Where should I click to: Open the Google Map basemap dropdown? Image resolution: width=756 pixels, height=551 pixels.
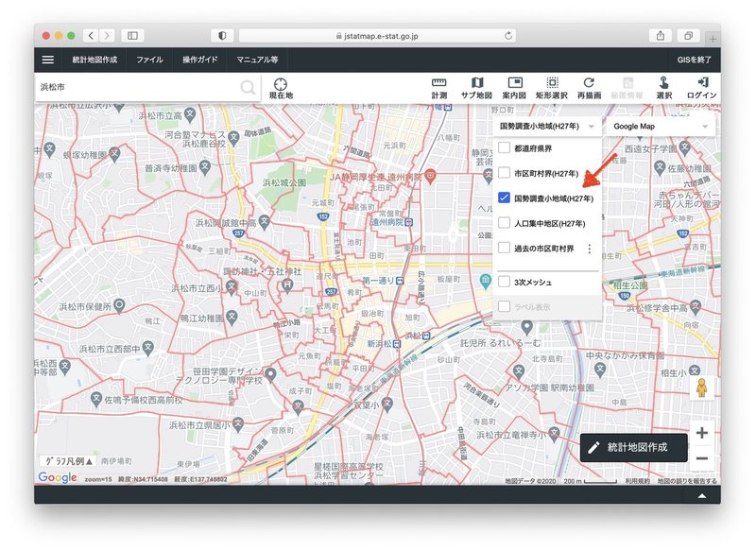point(660,127)
